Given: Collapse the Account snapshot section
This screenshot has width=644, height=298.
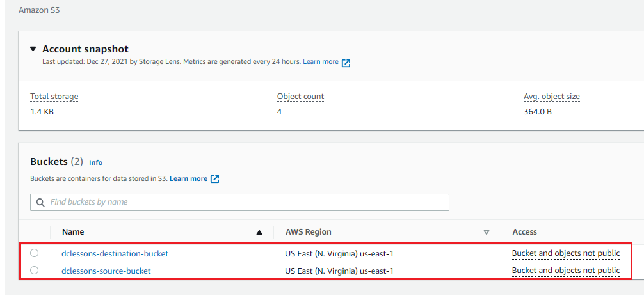Looking at the screenshot, I should 33,49.
